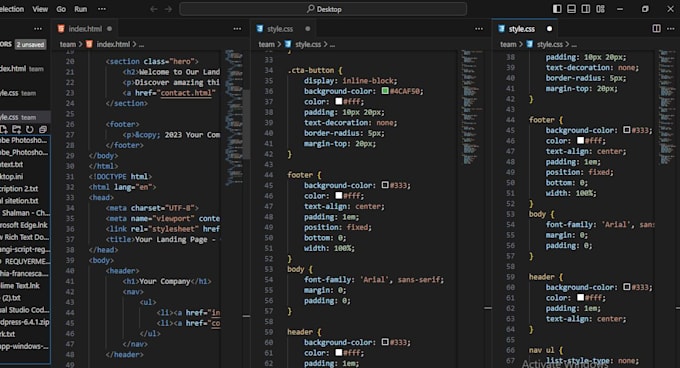Click the minimap of the middle style.css editor
Image resolution: width=680 pixels, height=368 pixels.
pos(472,107)
